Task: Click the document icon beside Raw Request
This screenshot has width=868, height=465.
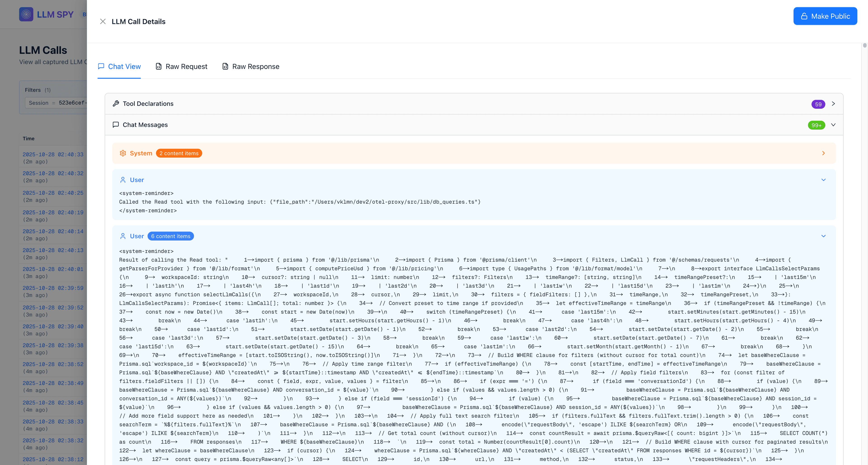Action: [x=158, y=66]
